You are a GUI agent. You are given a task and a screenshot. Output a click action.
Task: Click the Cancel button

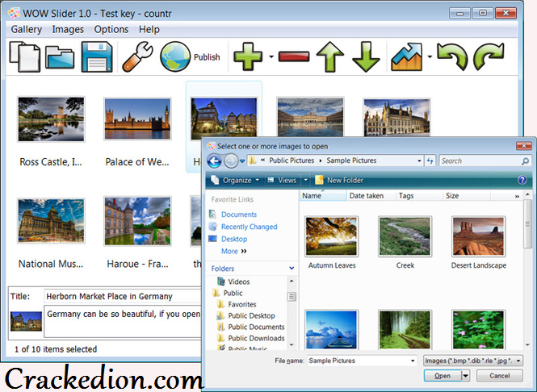[x=499, y=376]
